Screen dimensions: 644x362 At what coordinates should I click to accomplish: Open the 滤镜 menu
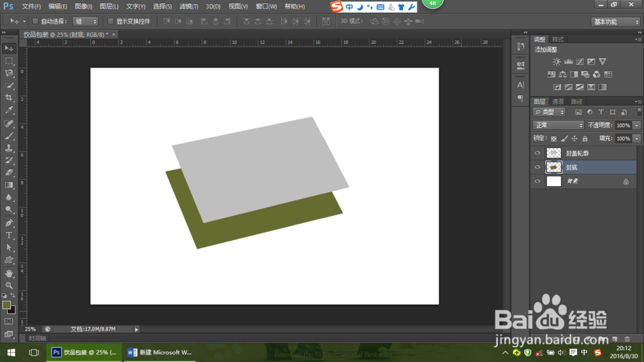[x=189, y=6]
